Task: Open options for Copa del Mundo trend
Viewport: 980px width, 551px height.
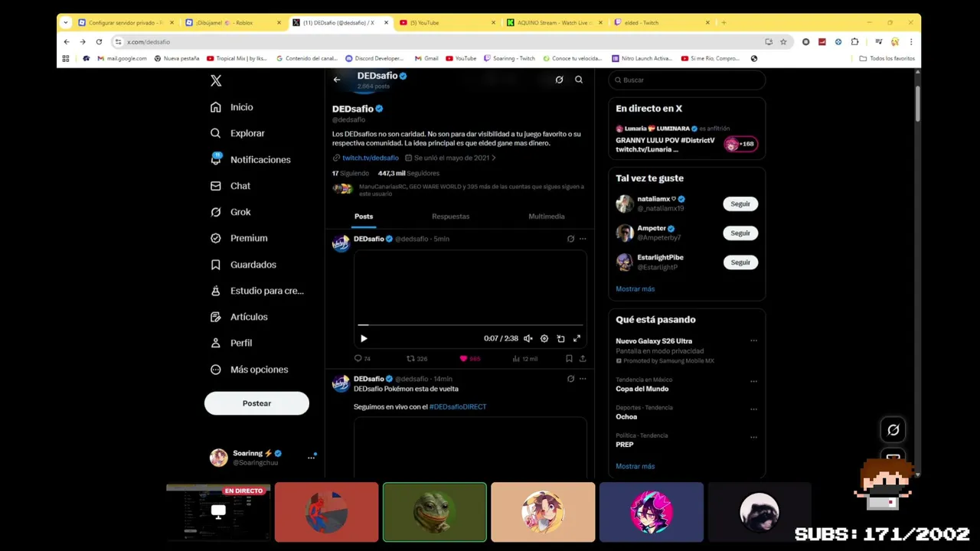Action: click(753, 380)
